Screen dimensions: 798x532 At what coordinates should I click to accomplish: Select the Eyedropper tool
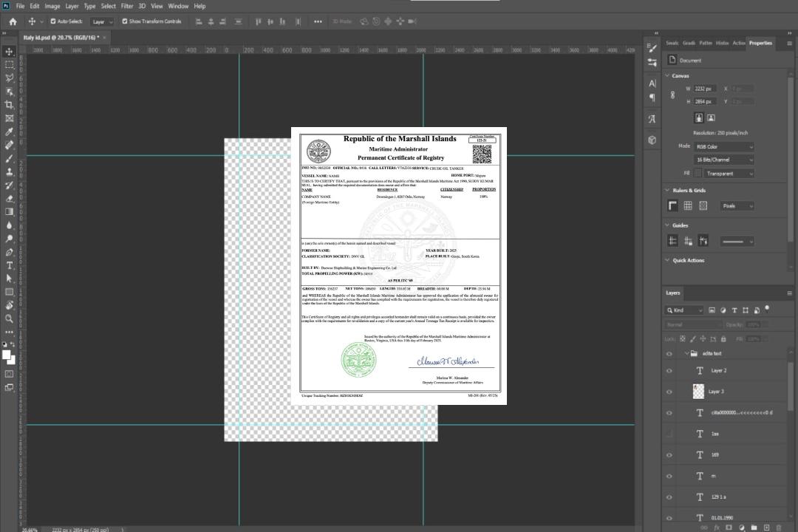[9, 132]
